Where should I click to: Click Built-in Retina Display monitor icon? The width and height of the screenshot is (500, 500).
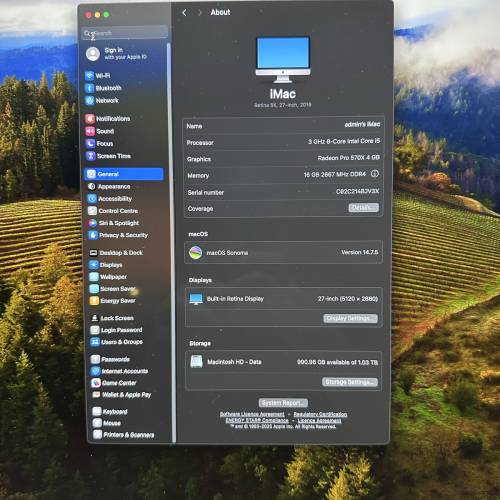196,299
